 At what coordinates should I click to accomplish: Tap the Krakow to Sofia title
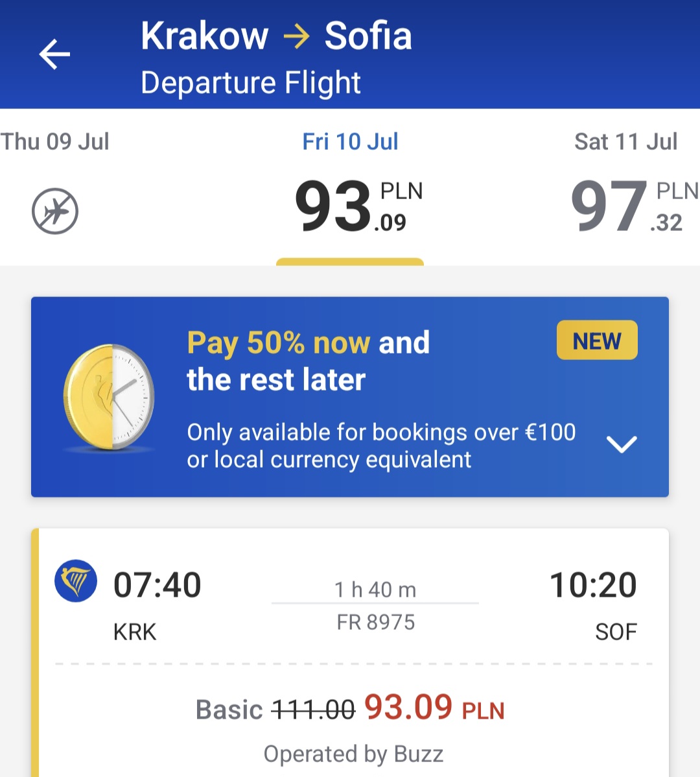point(276,36)
